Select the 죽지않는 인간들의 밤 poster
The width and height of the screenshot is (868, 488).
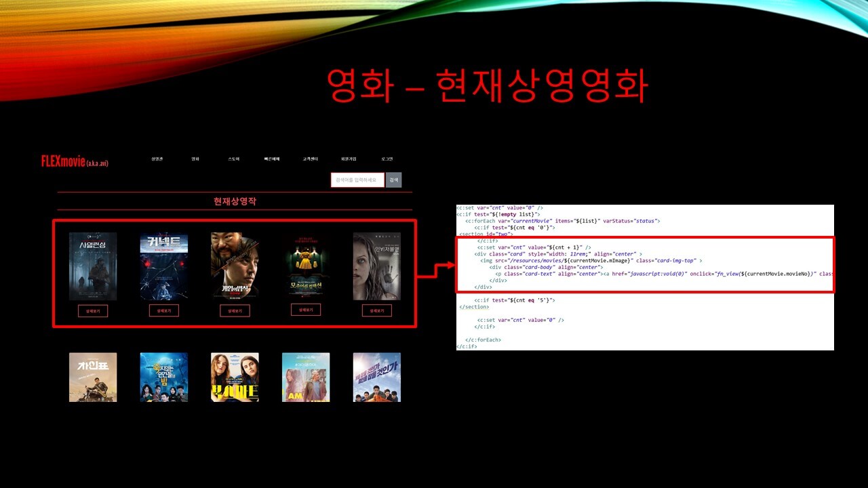tap(164, 377)
